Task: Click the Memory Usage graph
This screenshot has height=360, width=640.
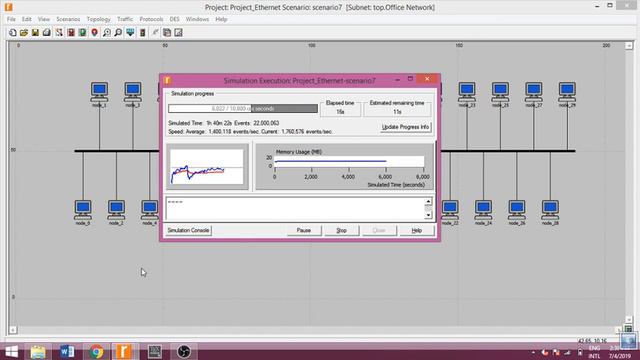Action: tap(349, 162)
